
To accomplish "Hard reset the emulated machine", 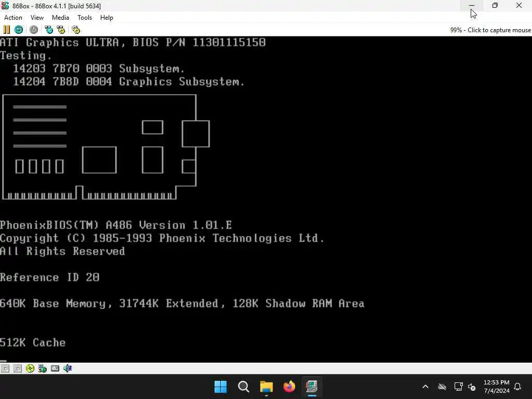I will [19, 30].
